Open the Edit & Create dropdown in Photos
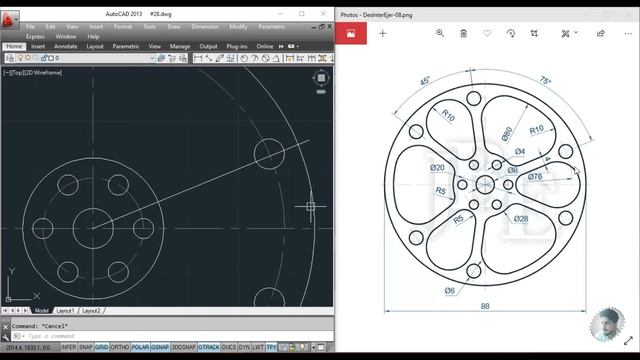The width and height of the screenshot is (640, 360). click(569, 33)
